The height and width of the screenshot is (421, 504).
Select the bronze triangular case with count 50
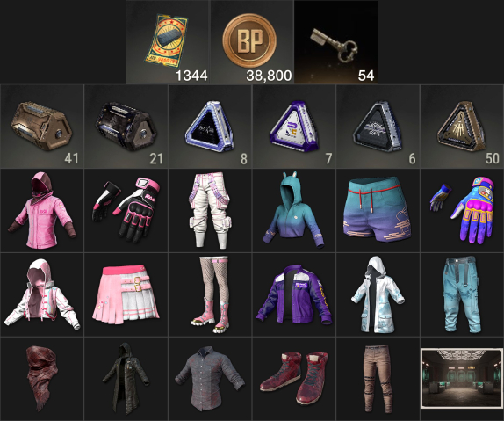tap(462, 127)
